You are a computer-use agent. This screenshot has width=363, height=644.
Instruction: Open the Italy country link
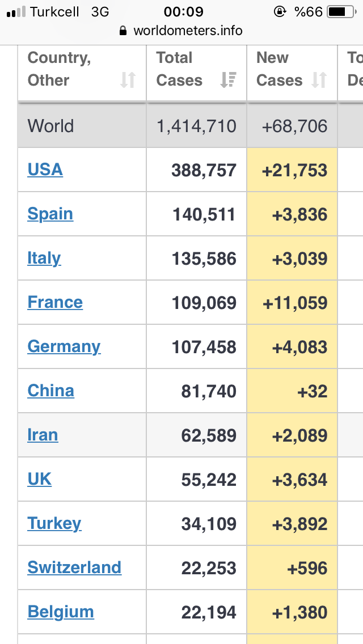pyautogui.click(x=44, y=259)
